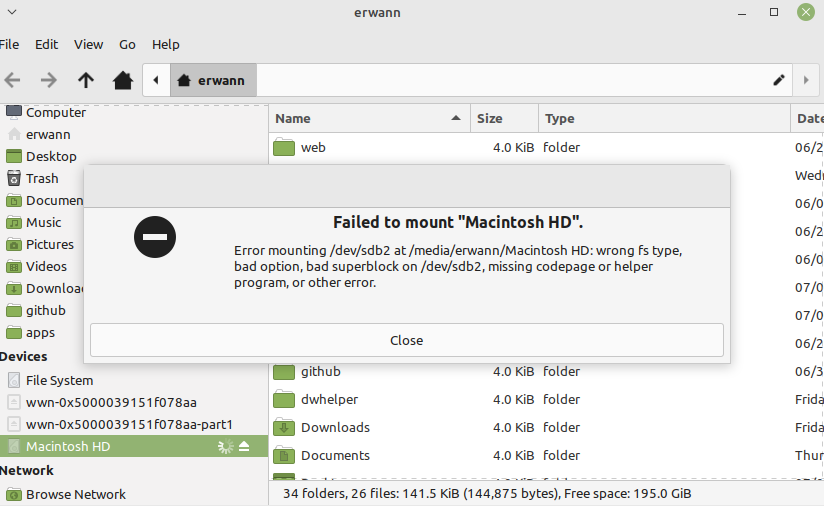
Task: Go to home folder via toolbar icon
Action: pos(123,80)
